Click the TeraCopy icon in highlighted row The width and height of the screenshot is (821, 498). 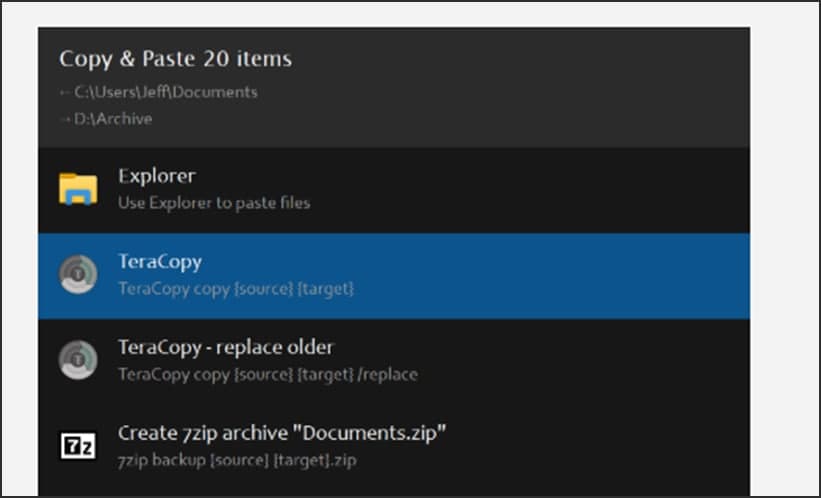pos(78,275)
